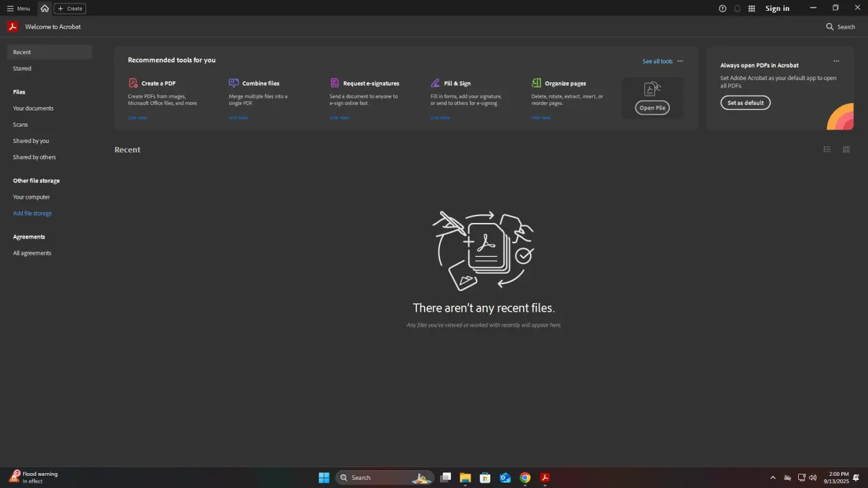Click the PDF file icon above Open File
Image resolution: width=868 pixels, height=488 pixels.
(x=652, y=89)
